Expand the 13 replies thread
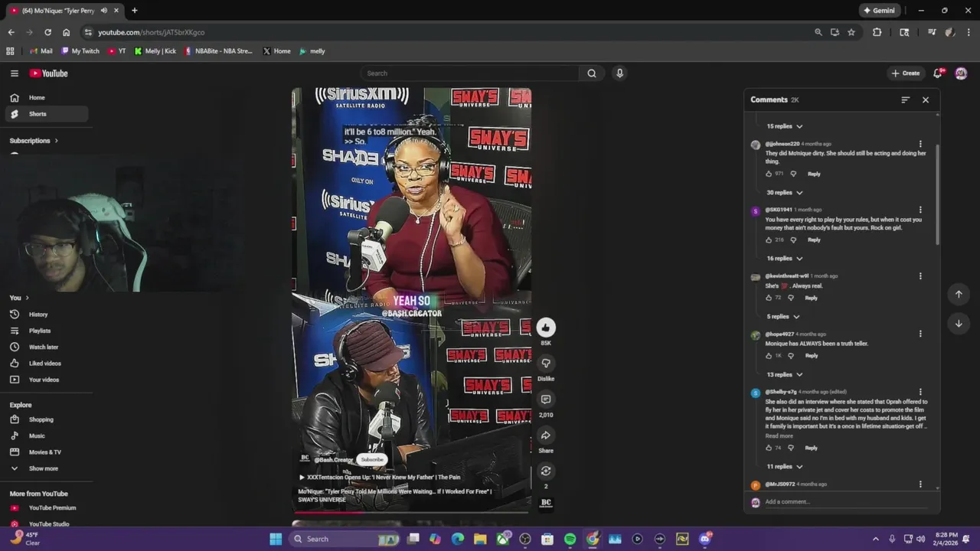This screenshot has width=980, height=551. click(x=784, y=375)
